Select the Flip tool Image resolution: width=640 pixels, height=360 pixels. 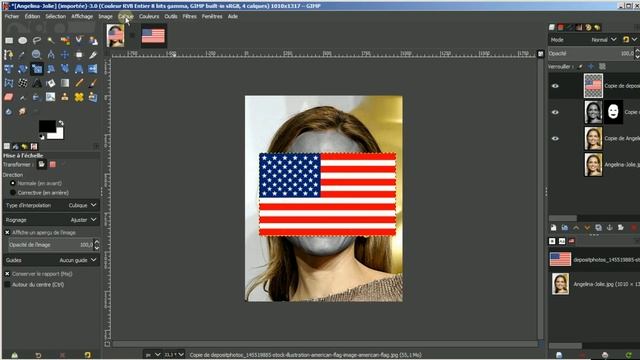click(x=93, y=69)
